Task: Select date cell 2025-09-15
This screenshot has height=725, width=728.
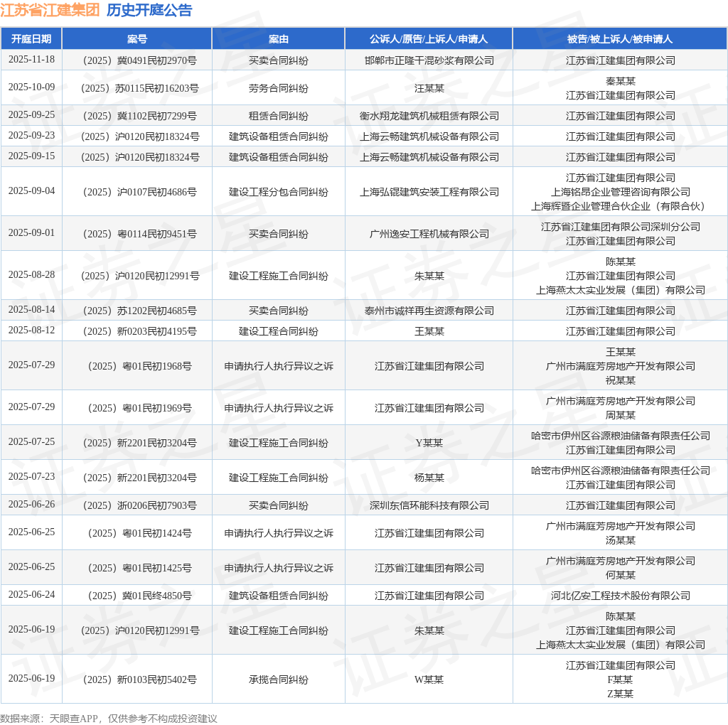Action: 31,156
